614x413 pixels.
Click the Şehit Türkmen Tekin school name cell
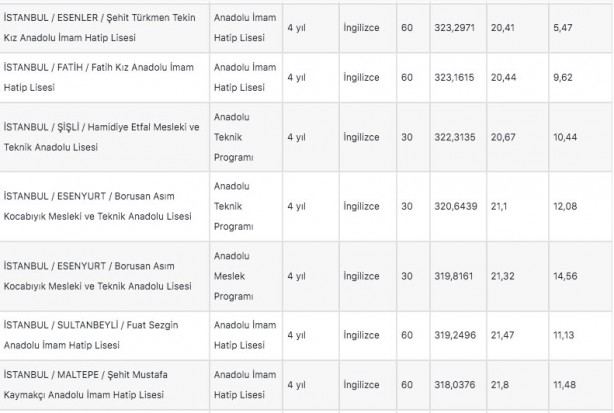102,27
